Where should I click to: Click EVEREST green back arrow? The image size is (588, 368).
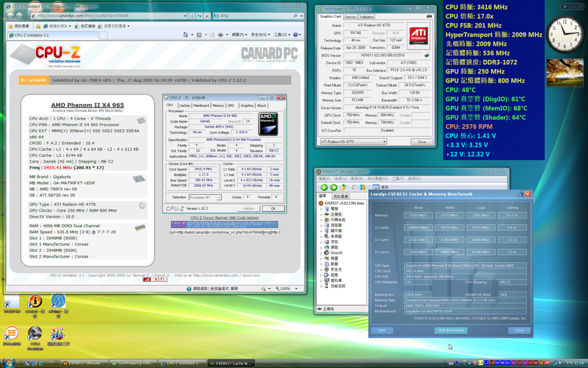coord(324,187)
